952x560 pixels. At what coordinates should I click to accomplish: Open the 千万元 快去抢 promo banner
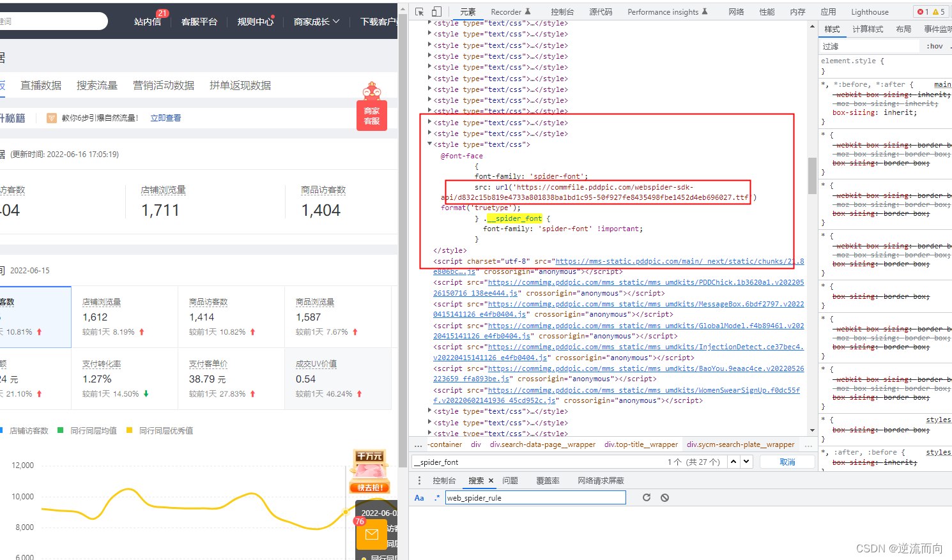370,471
